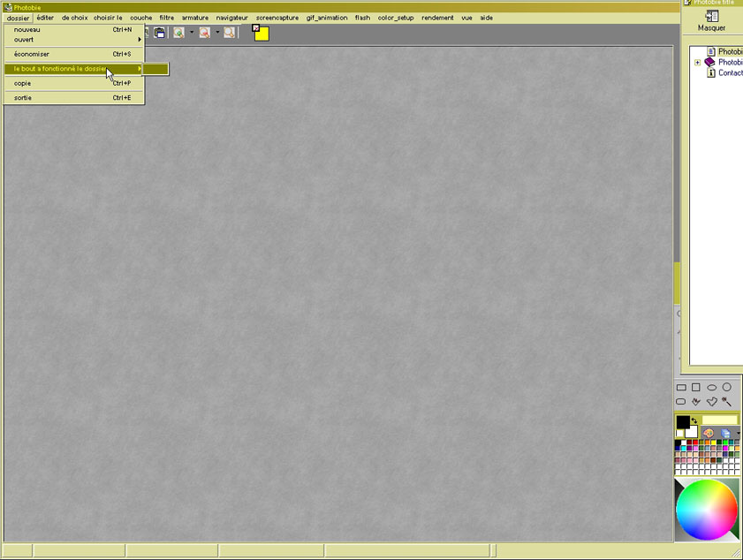This screenshot has width=743, height=560.
Task: Select the Contact item in help tree
Action: 729,73
